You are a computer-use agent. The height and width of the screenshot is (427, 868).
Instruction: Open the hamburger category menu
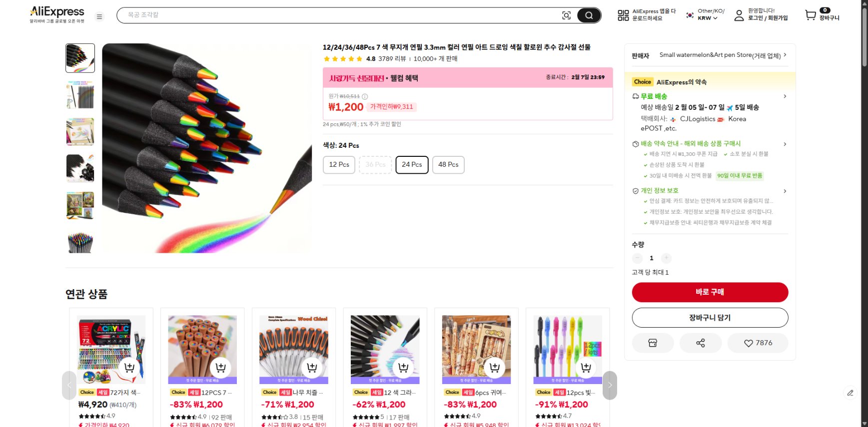click(99, 16)
